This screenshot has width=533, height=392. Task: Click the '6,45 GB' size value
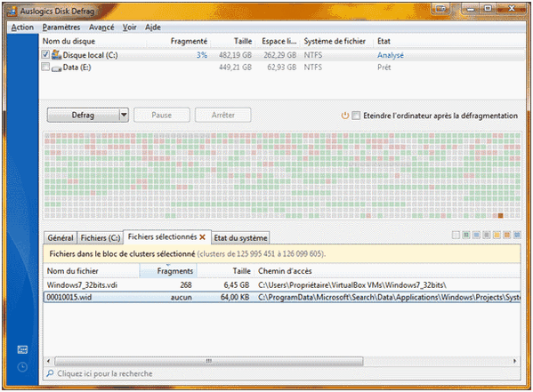click(x=237, y=284)
